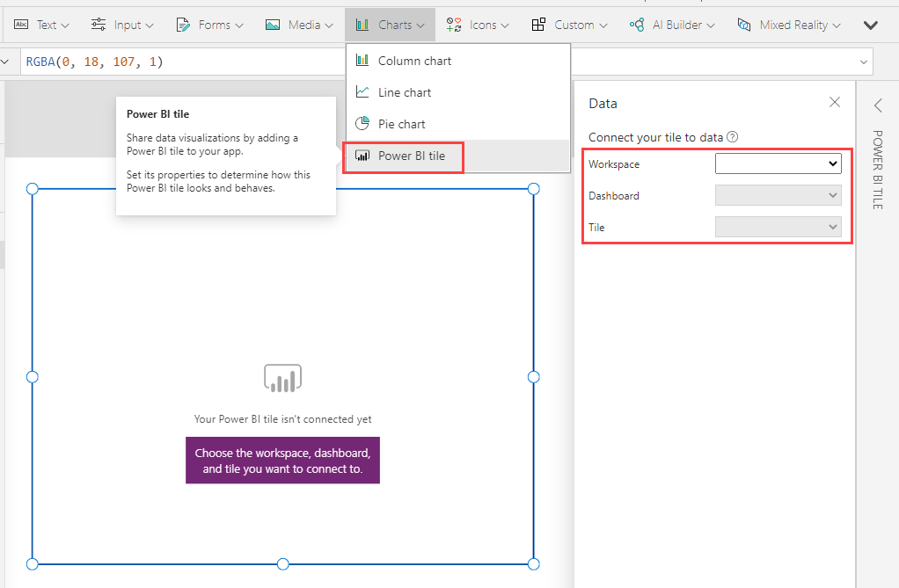899x588 pixels.
Task: Close the Data panel
Action: coord(835,102)
